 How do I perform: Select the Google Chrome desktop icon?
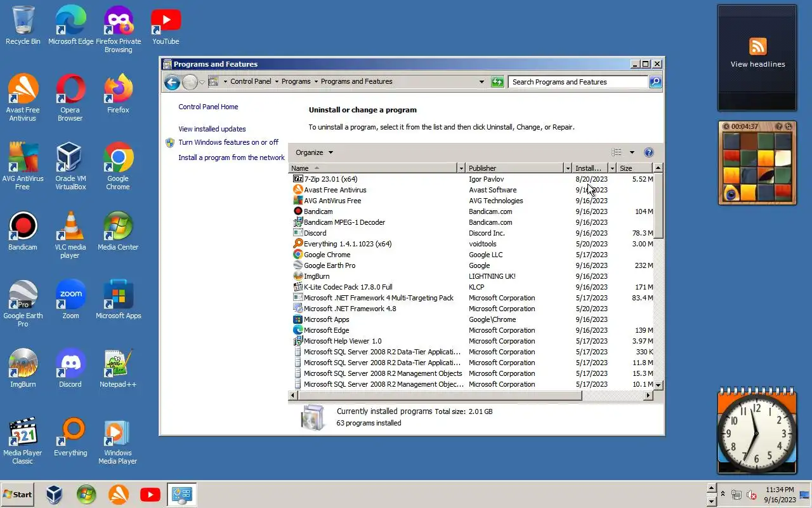pyautogui.click(x=118, y=166)
